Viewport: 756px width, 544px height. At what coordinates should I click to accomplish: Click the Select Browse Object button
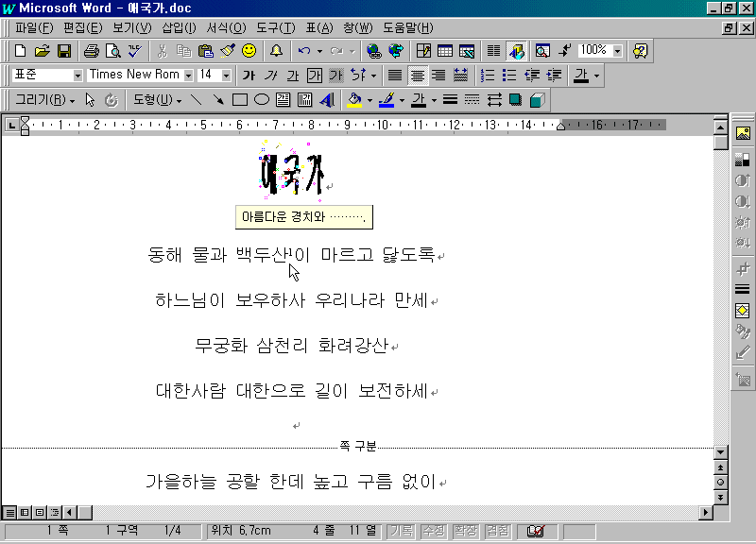pos(720,483)
